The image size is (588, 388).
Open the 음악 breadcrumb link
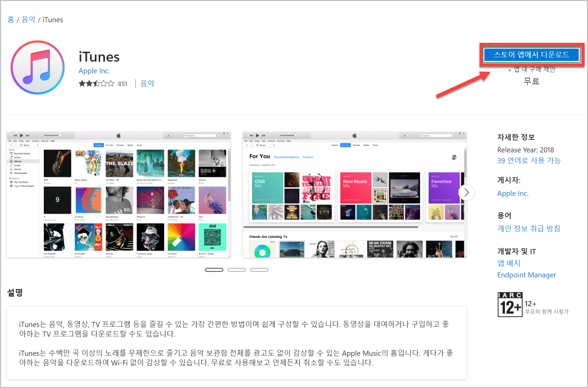click(28, 20)
